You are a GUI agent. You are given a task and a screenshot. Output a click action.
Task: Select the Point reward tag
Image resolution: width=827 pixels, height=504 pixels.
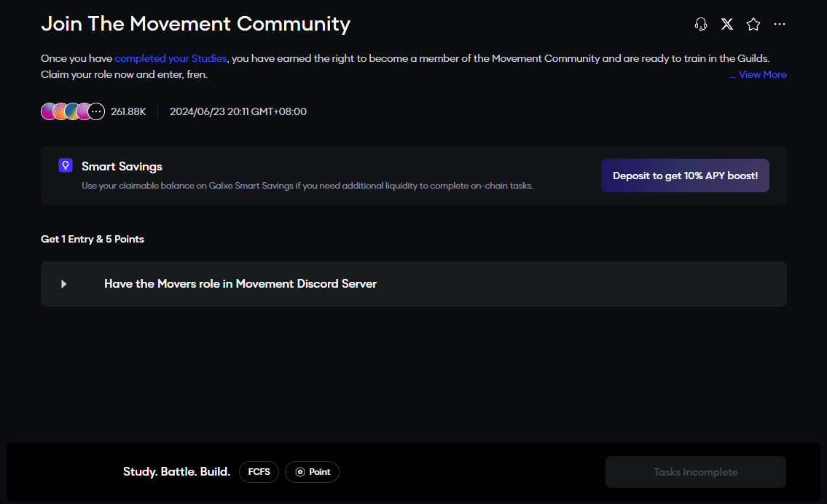pos(313,472)
